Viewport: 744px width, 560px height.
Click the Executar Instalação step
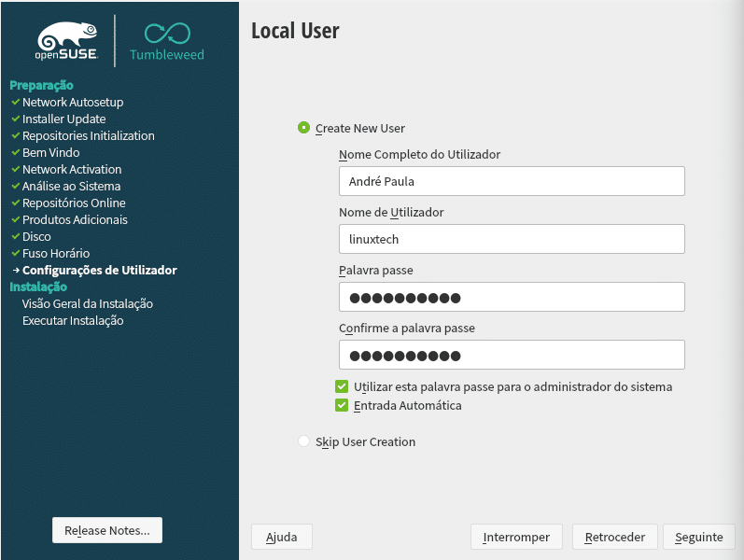73,320
